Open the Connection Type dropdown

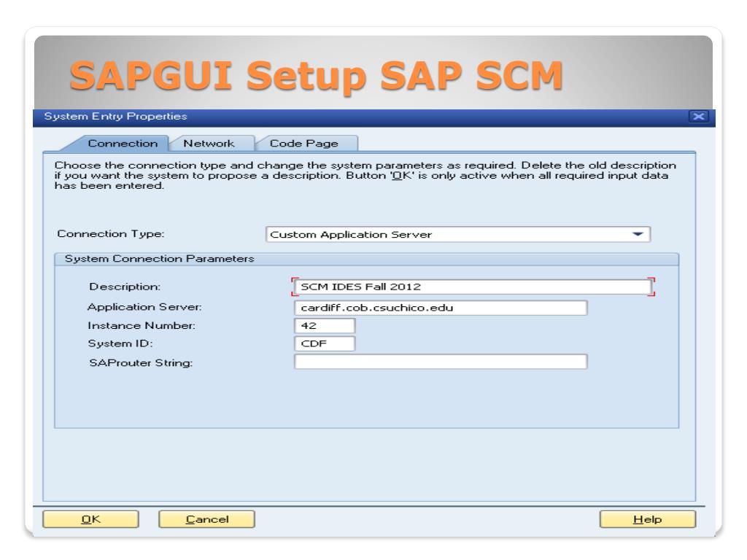(x=458, y=234)
